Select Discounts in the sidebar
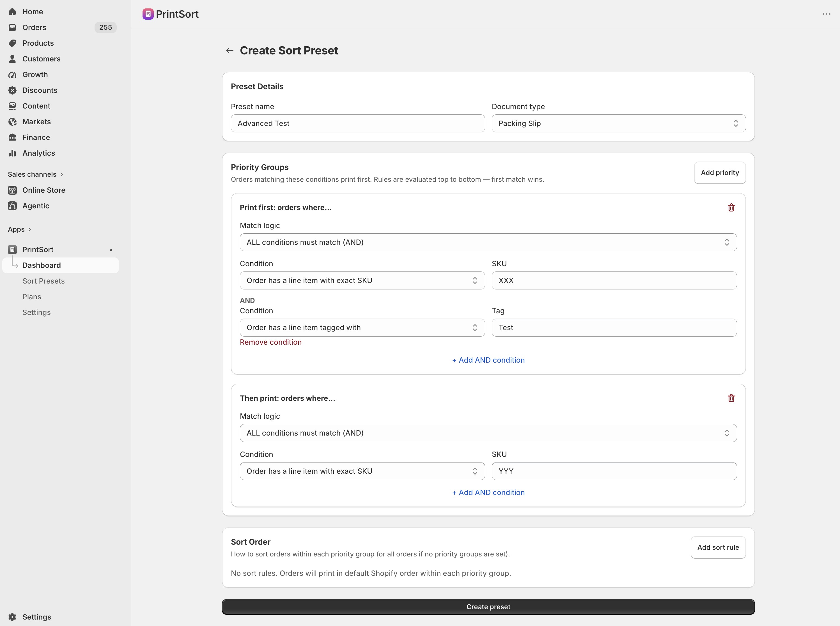The width and height of the screenshot is (840, 626). tap(40, 90)
